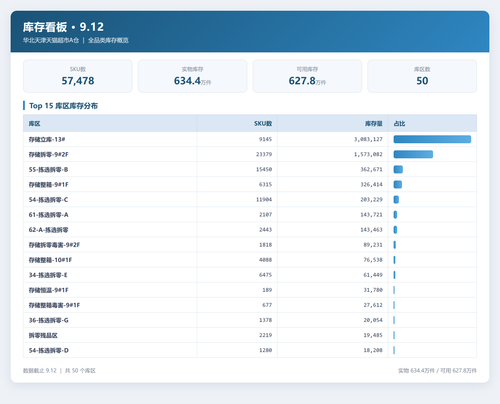Viewport: 500px width, 404px height.
Task: Click stock value 326,414 for 存储整箱-9#1F
Action: [371, 184]
